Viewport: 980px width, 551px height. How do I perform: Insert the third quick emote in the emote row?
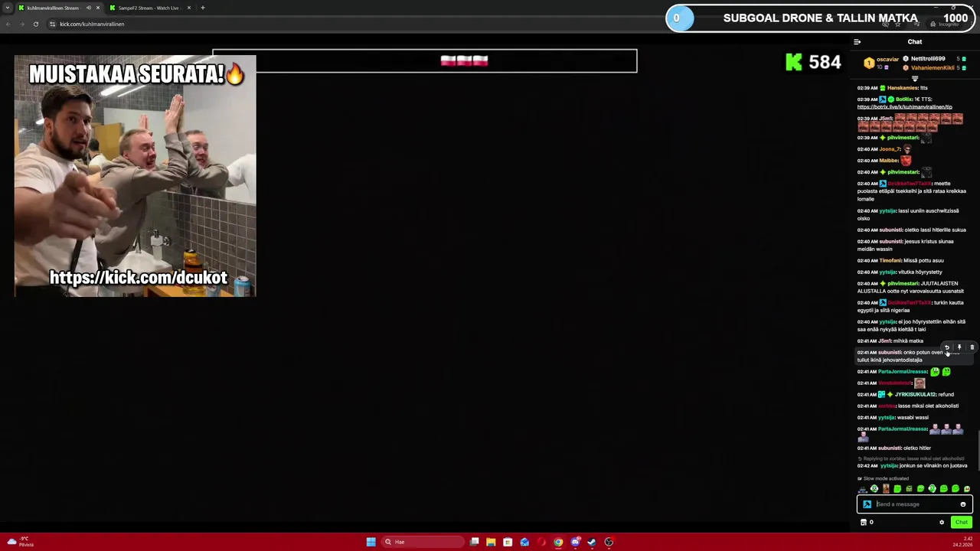click(886, 489)
